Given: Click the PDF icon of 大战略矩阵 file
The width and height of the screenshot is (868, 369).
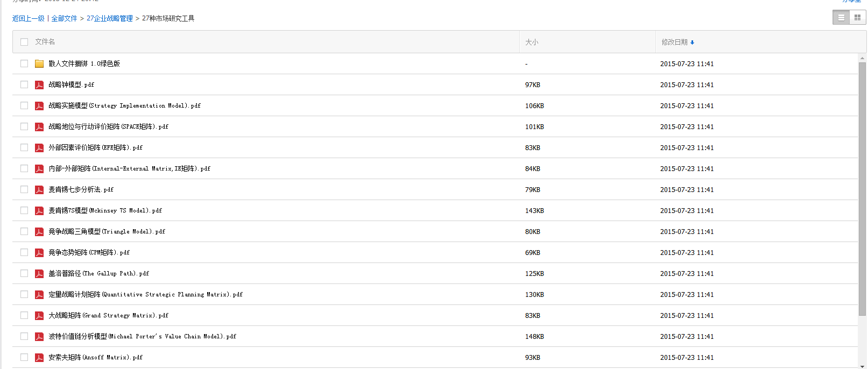Looking at the screenshot, I should point(39,315).
